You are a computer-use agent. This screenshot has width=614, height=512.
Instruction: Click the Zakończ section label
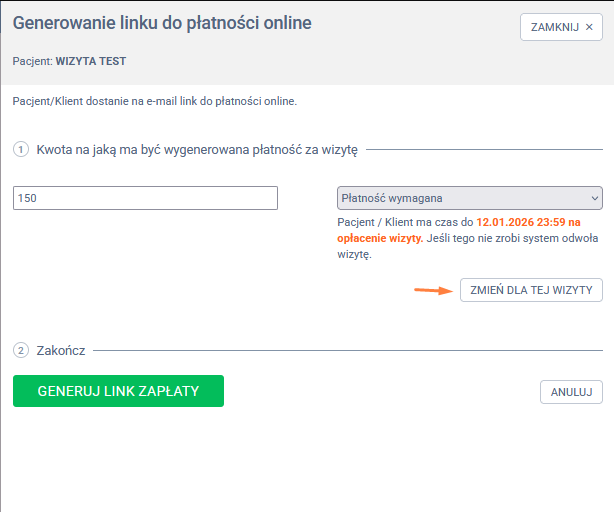pyautogui.click(x=61, y=351)
